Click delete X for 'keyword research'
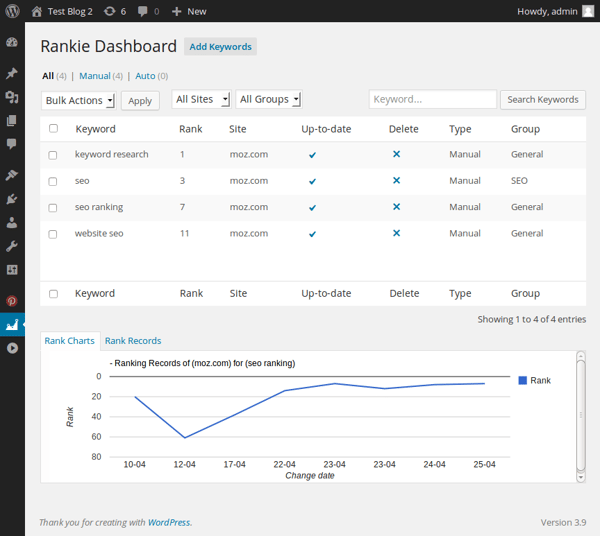Image resolution: width=600 pixels, height=536 pixels. pyautogui.click(x=396, y=154)
